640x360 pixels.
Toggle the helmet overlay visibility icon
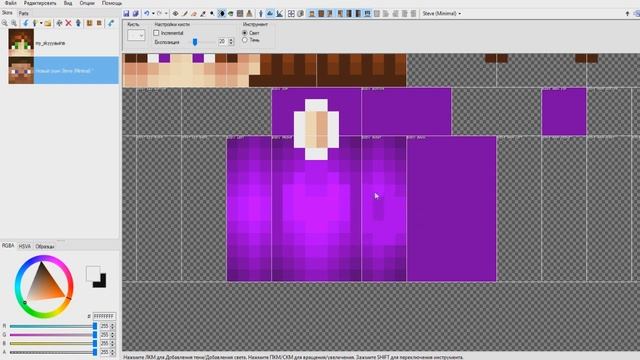tap(367, 13)
